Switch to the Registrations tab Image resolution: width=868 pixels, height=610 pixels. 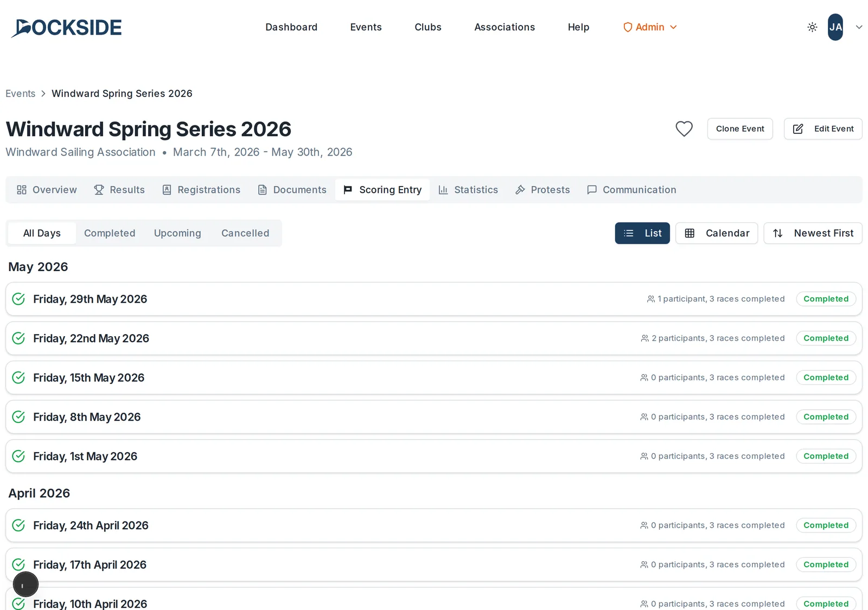[201, 190]
